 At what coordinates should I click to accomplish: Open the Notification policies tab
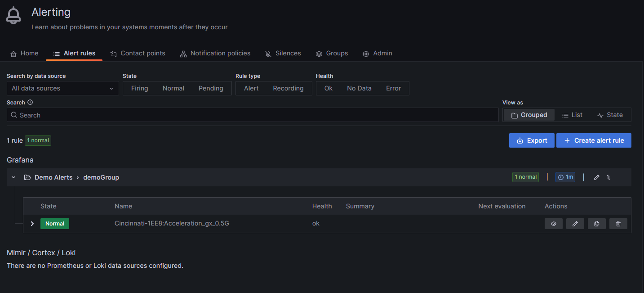coord(215,53)
